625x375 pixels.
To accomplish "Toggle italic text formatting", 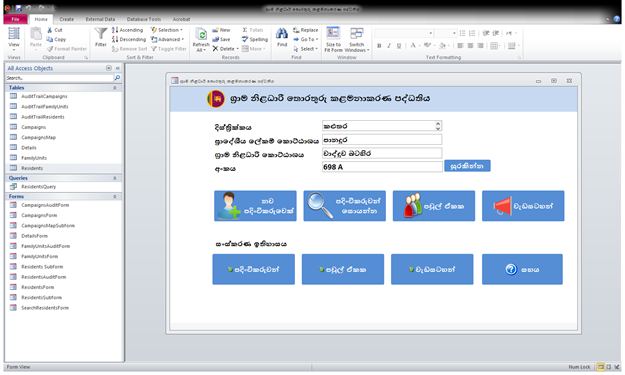I will (389, 46).
